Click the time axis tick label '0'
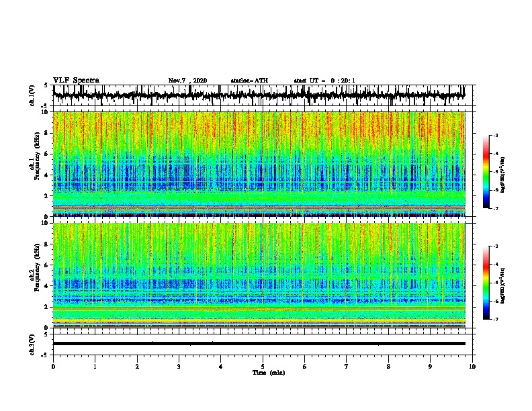Image resolution: width=532 pixels, height=411 pixels. coord(53,366)
